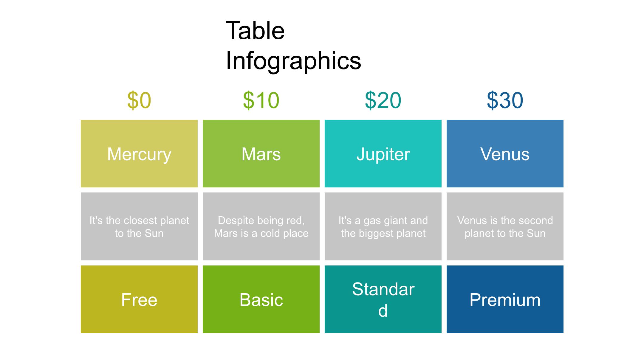
Task: Select the Standard plan cell
Action: tap(383, 299)
